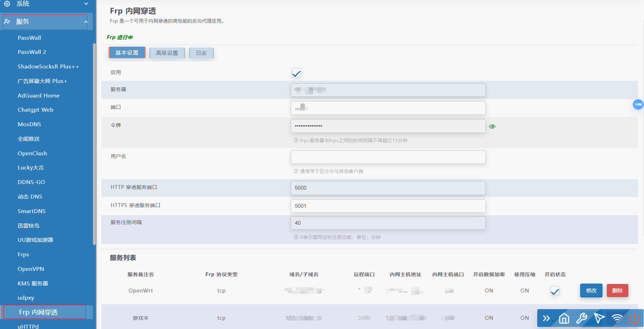The width and height of the screenshot is (644, 329).
Task: Reveal the 令牌 password with the eye icon
Action: 492,126
